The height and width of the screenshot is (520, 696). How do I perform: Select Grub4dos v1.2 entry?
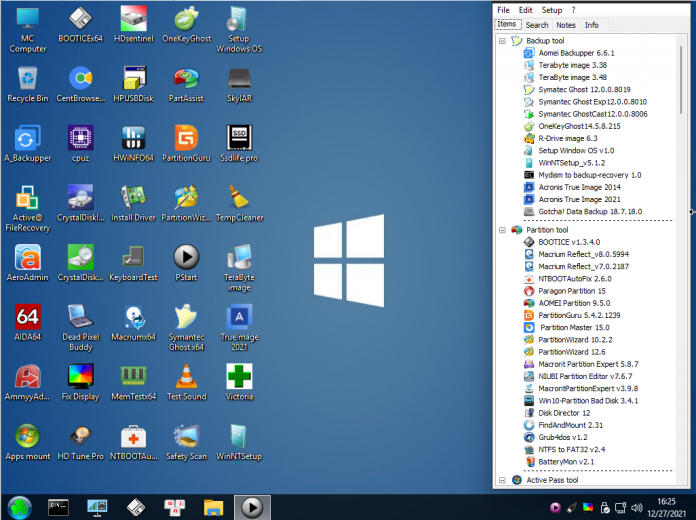pyautogui.click(x=563, y=437)
